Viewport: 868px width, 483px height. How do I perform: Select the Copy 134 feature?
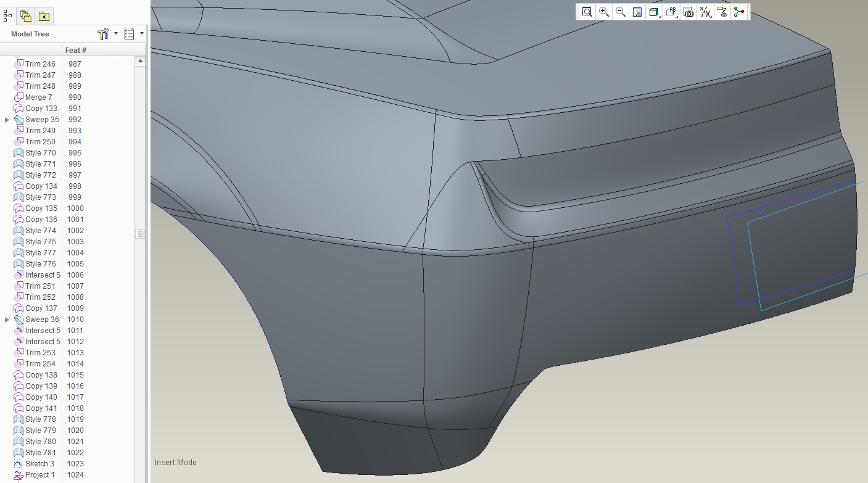click(41, 186)
